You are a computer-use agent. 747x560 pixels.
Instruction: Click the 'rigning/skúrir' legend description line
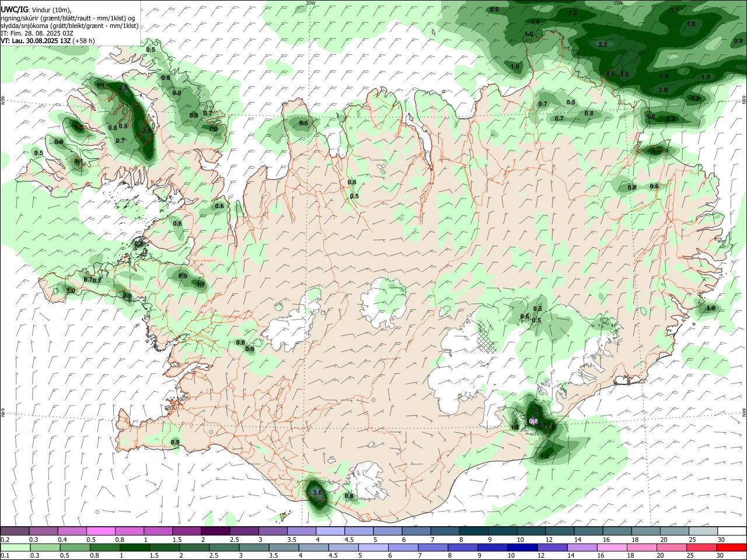click(68, 18)
